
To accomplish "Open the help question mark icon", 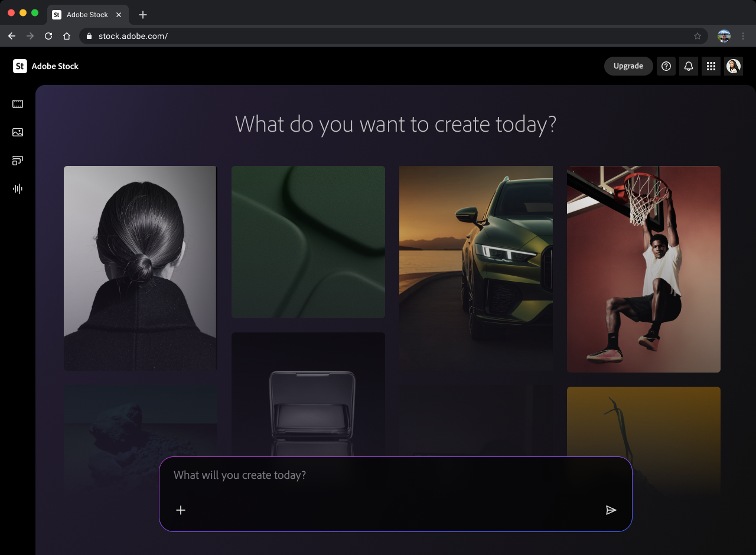I will point(666,66).
